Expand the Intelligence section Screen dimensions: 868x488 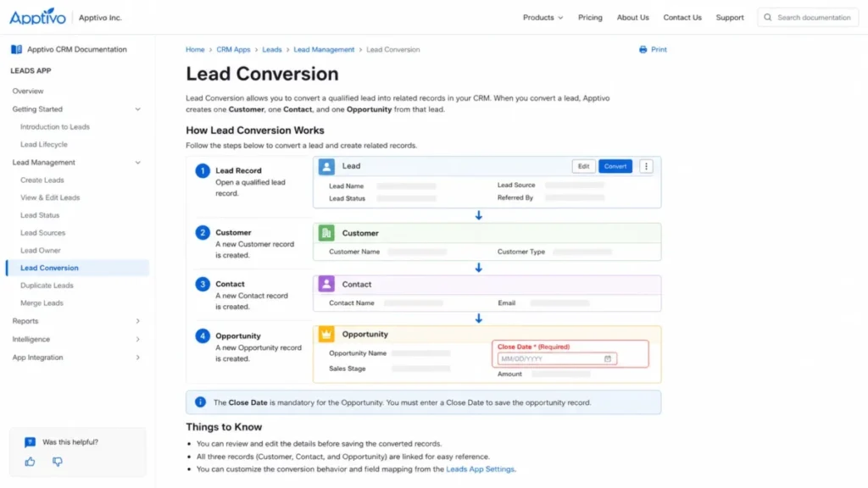pos(138,339)
